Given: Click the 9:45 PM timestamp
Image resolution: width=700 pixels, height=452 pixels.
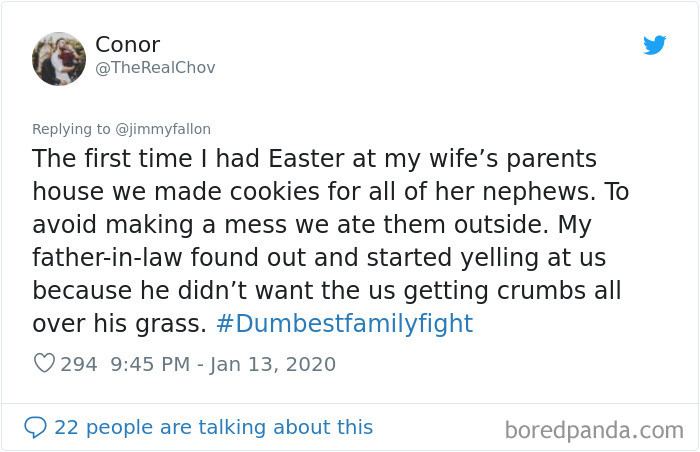Looking at the screenshot, I should 150,364.
